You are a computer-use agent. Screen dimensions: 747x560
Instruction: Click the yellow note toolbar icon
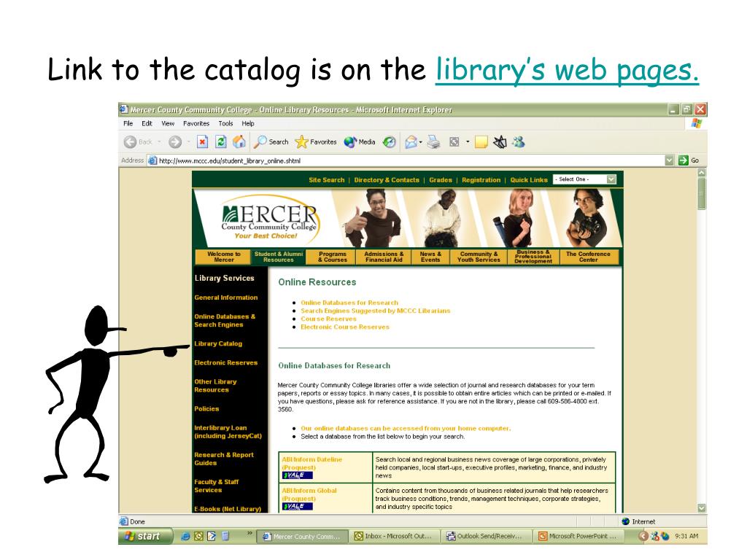[481, 142]
